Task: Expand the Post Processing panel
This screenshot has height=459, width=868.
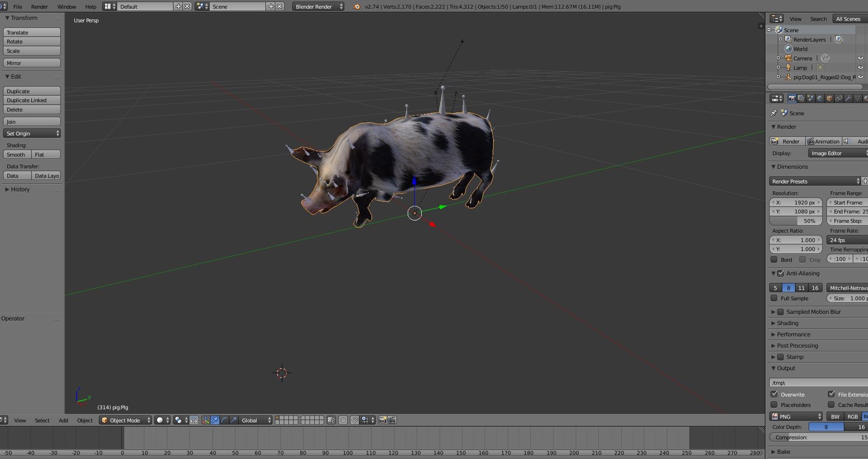Action: (x=797, y=345)
